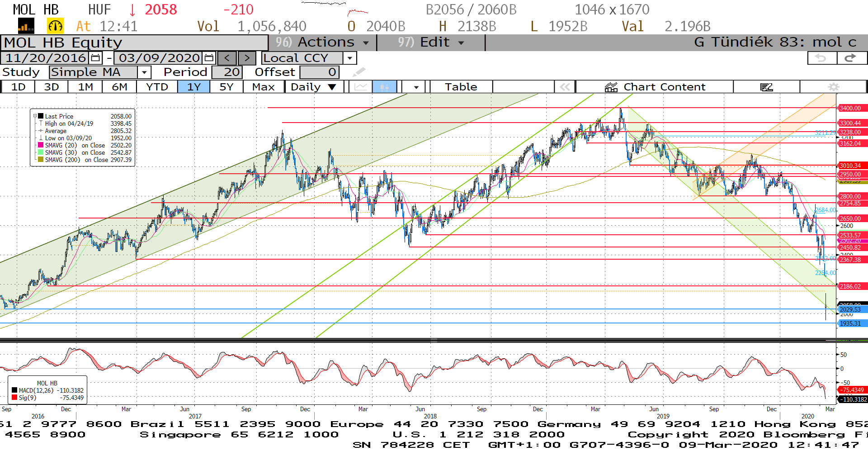Click the 2029.53 blue level label
Screen dimensions: 868x470
click(x=852, y=309)
